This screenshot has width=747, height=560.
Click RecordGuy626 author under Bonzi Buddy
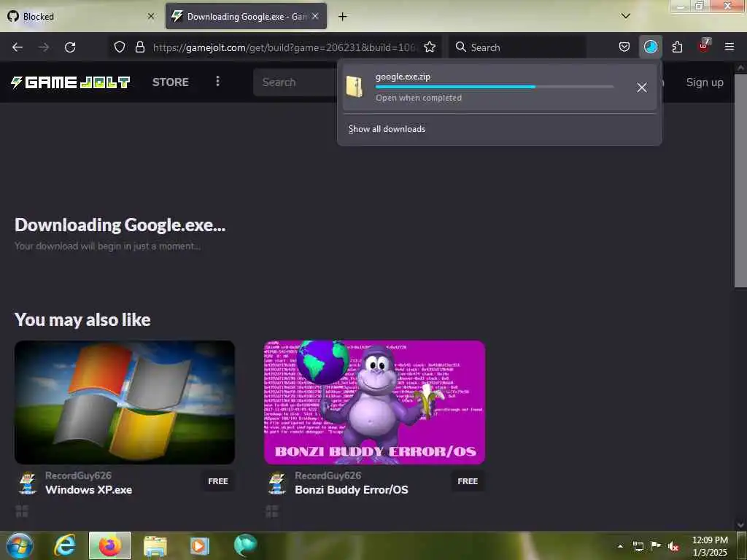click(x=328, y=475)
